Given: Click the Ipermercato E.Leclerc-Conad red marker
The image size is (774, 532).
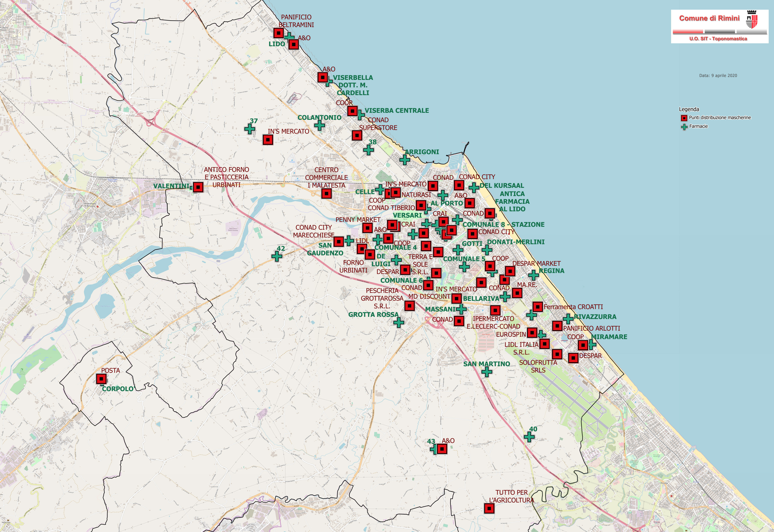Looking at the screenshot, I should [495, 310].
